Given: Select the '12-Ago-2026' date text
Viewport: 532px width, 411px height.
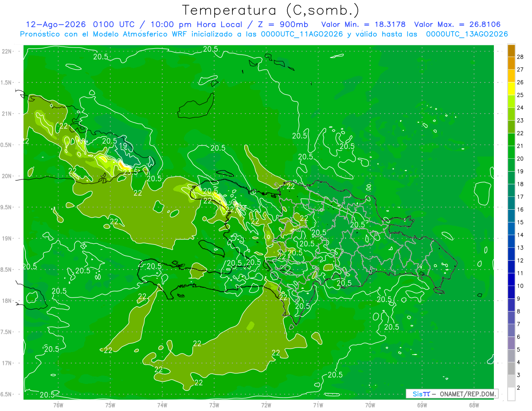Looking at the screenshot, I should [55, 24].
